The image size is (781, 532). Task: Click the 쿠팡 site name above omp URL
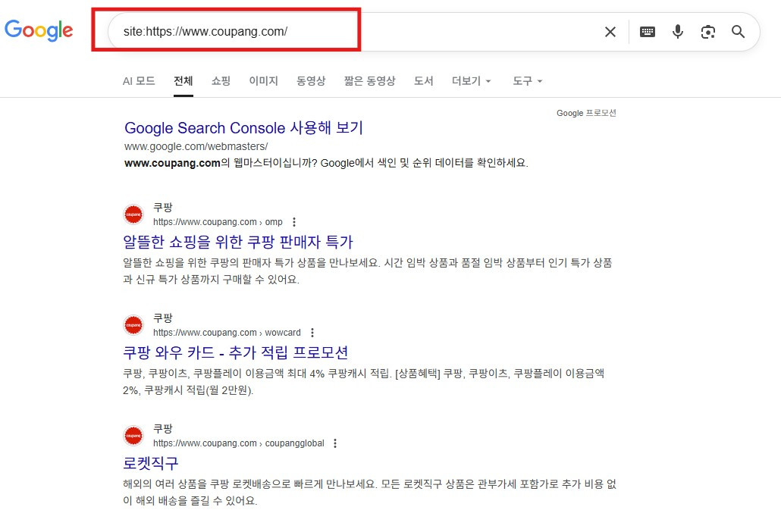point(162,207)
